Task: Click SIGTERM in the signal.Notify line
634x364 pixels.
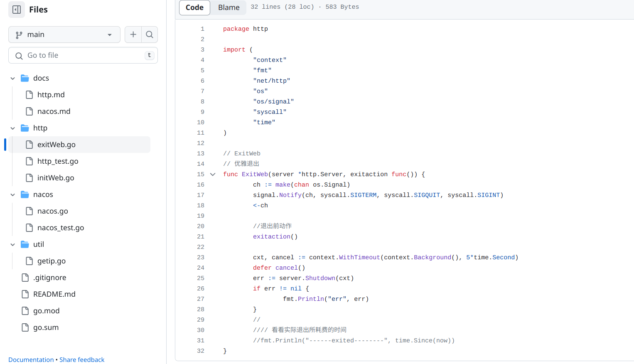Action: click(x=363, y=195)
